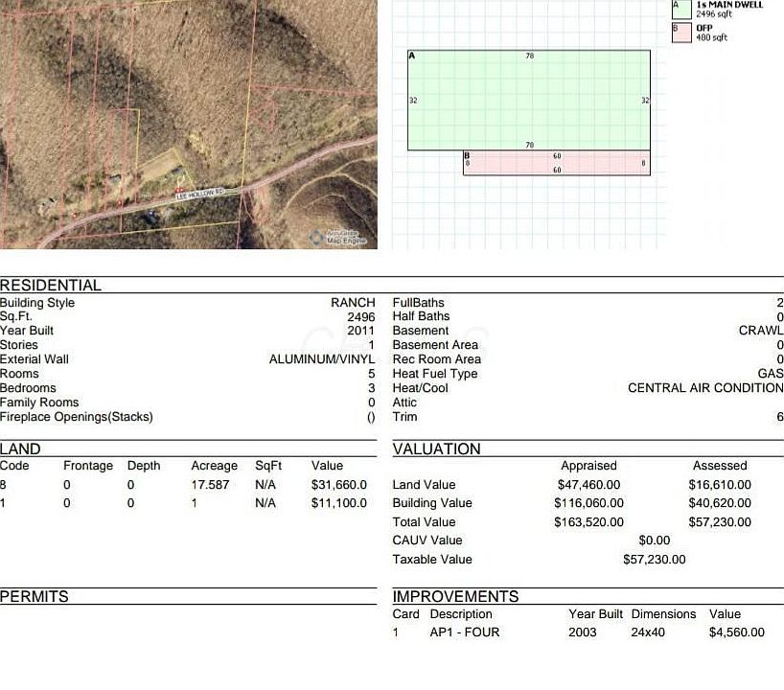Select the VALUATION section heading
The height and width of the screenshot is (690, 784).
coord(436,449)
